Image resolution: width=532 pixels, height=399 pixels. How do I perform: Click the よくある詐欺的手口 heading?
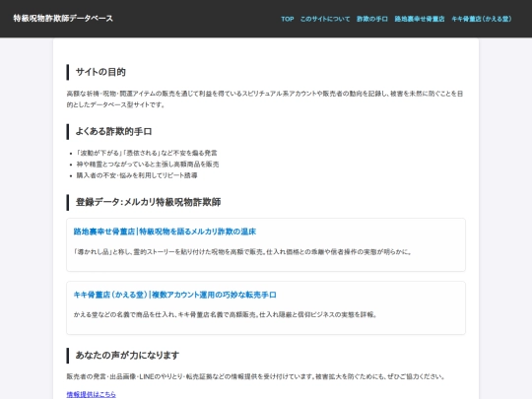[x=113, y=131]
